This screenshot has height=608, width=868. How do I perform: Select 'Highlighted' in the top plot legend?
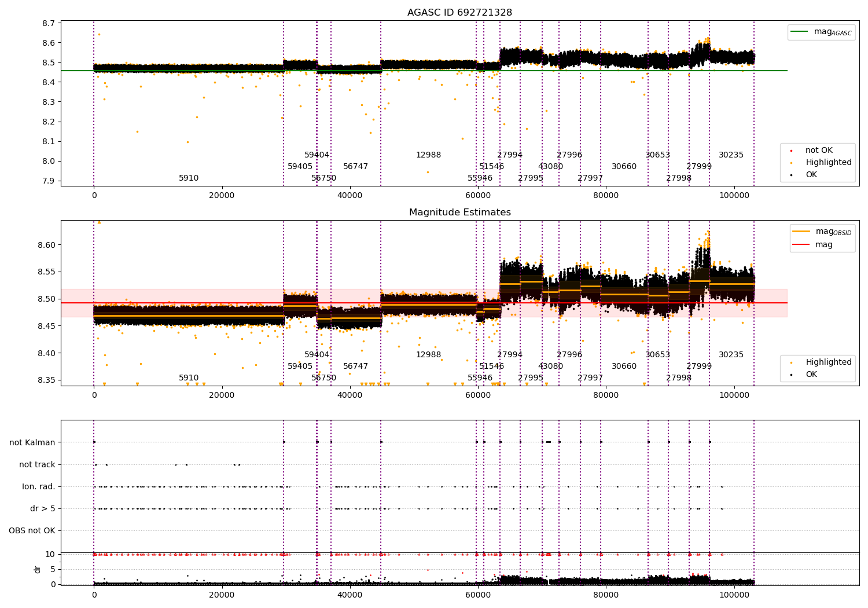[x=821, y=163]
